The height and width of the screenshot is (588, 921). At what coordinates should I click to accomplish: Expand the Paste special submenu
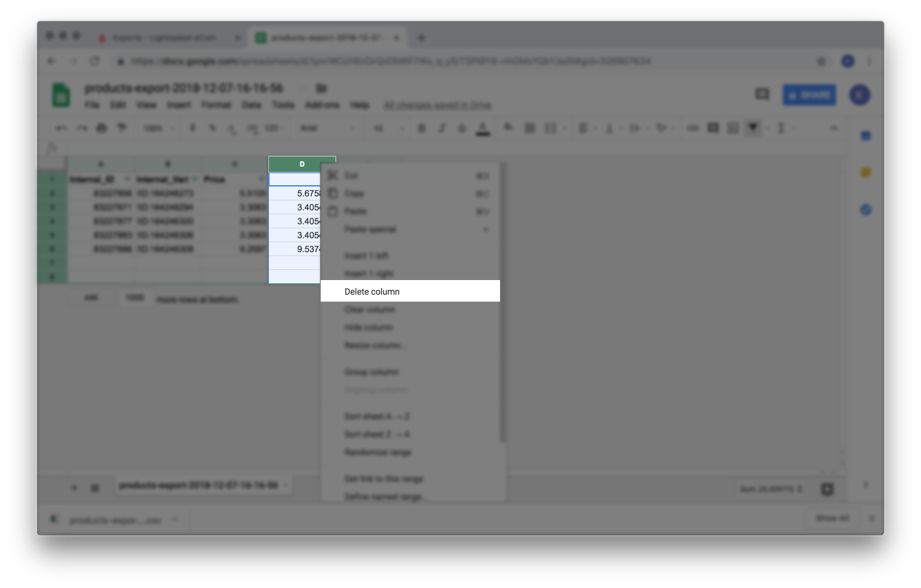click(410, 230)
